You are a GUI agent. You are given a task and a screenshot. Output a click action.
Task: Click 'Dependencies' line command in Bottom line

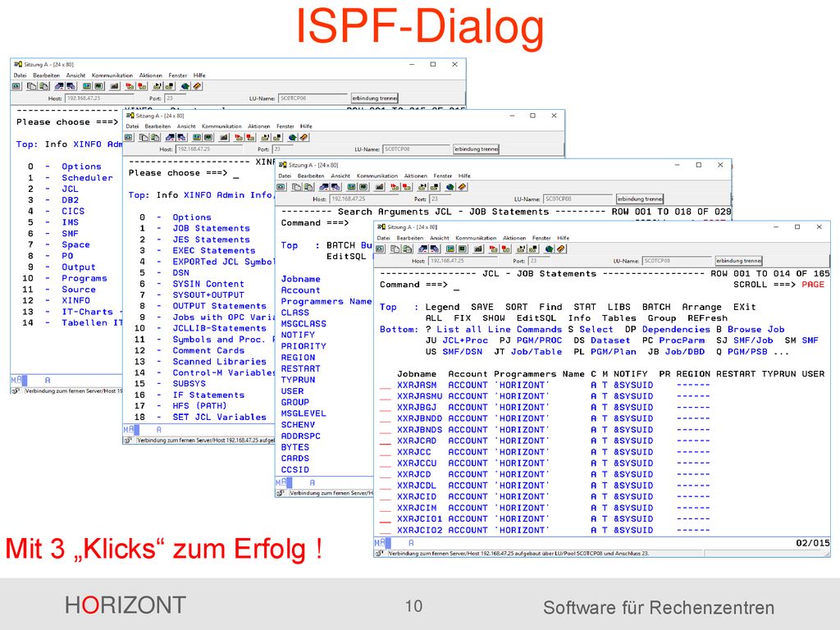(676, 330)
